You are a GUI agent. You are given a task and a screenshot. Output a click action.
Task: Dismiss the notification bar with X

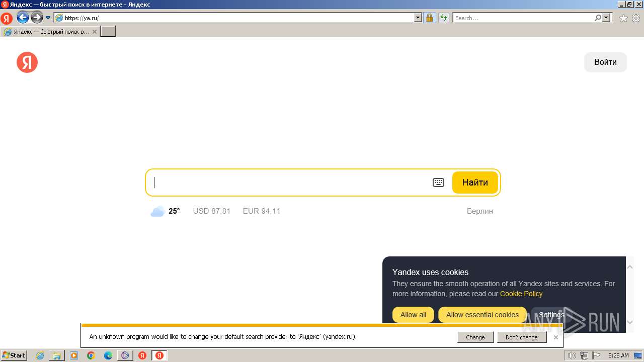pos(555,337)
